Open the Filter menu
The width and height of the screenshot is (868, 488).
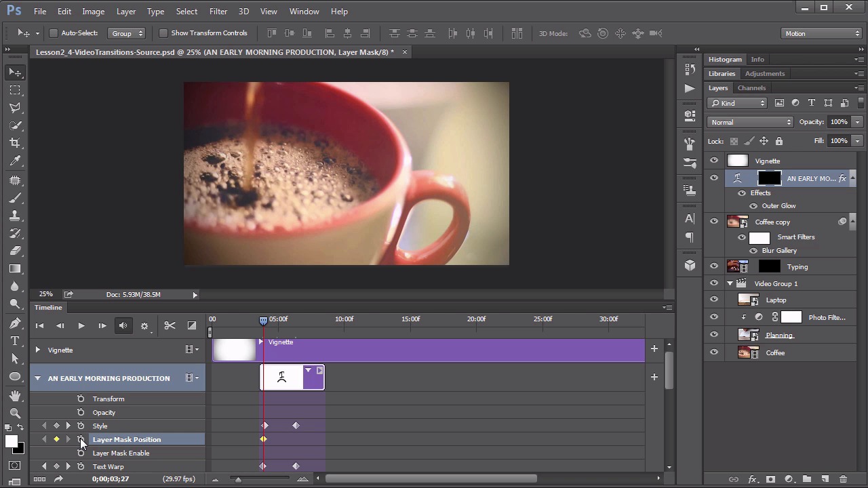pyautogui.click(x=218, y=12)
